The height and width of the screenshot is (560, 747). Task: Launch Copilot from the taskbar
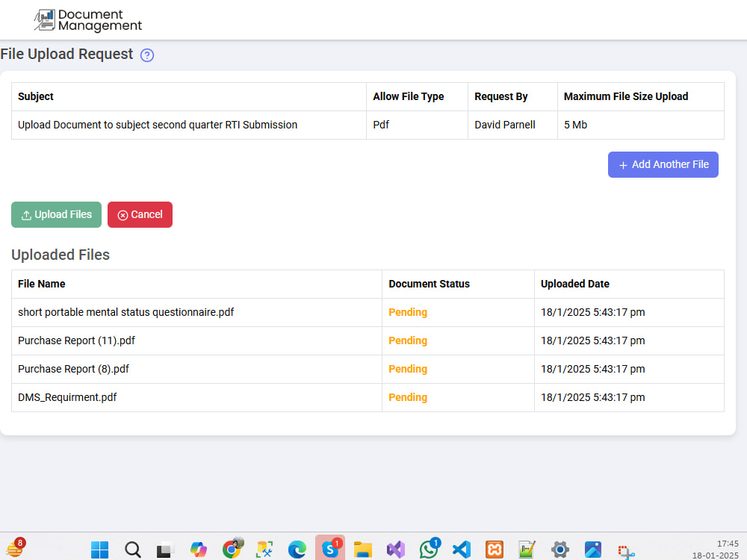198,550
